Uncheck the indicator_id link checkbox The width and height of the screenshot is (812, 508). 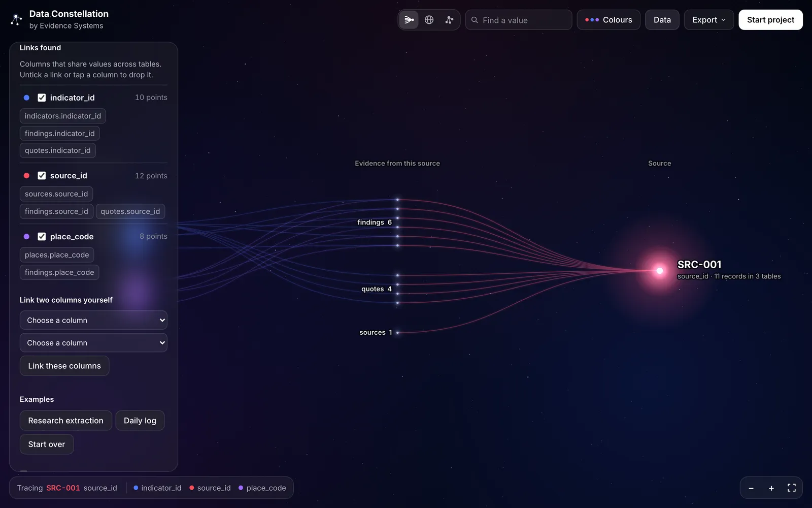(x=42, y=98)
